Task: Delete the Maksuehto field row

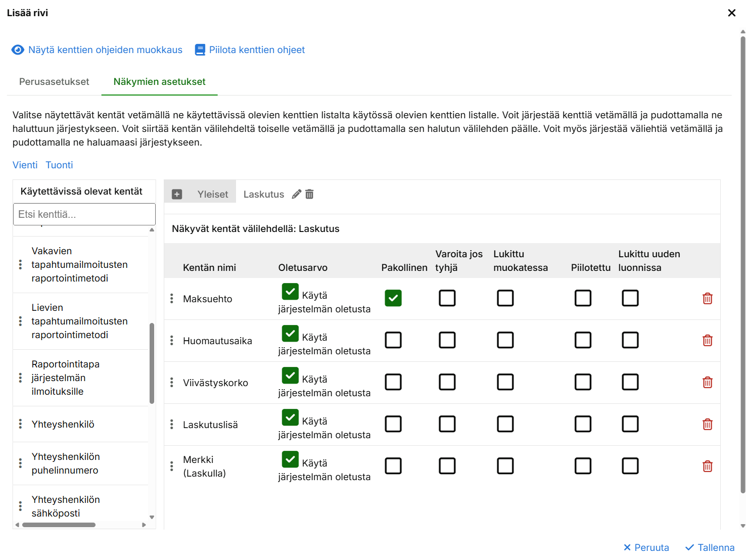Action: click(x=707, y=299)
